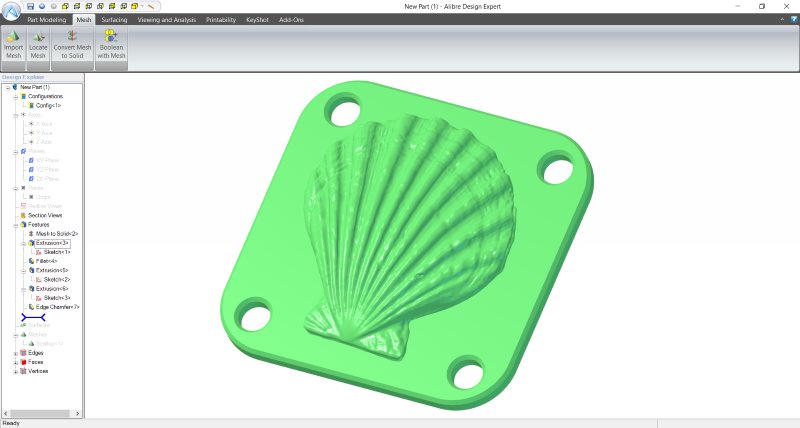Click the blue feature rollback marker bar

coord(33,317)
